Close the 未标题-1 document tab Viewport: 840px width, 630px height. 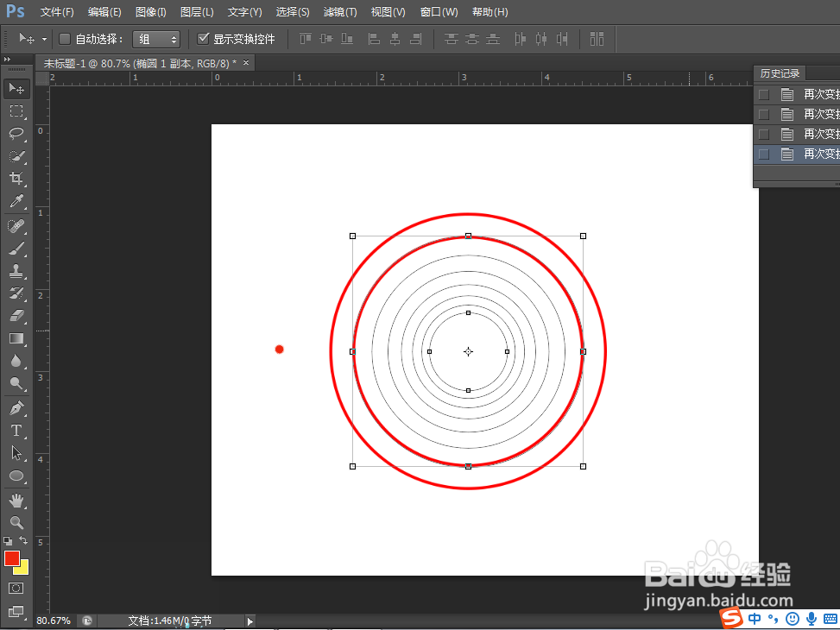coord(246,63)
